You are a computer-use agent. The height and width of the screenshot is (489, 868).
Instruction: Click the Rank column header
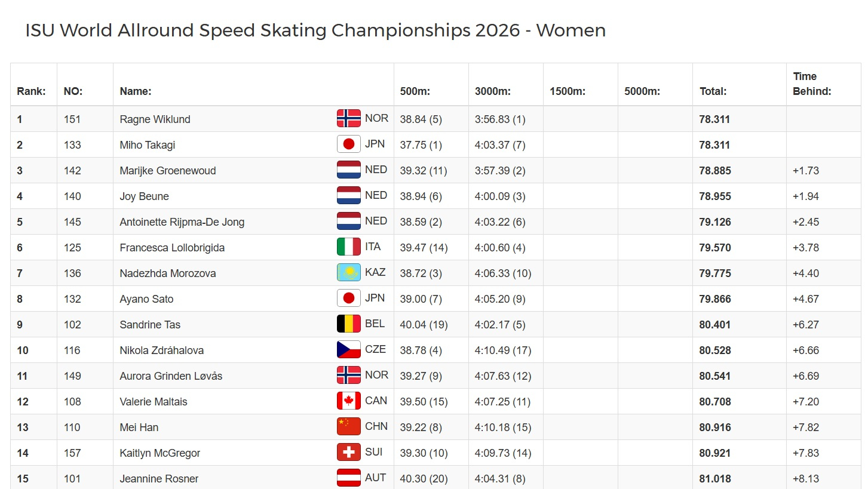click(31, 91)
